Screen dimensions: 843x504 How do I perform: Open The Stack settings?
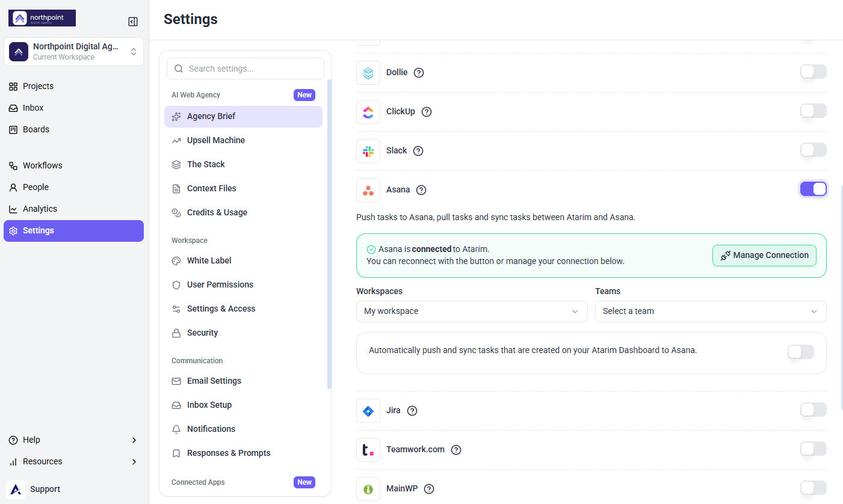(243, 164)
